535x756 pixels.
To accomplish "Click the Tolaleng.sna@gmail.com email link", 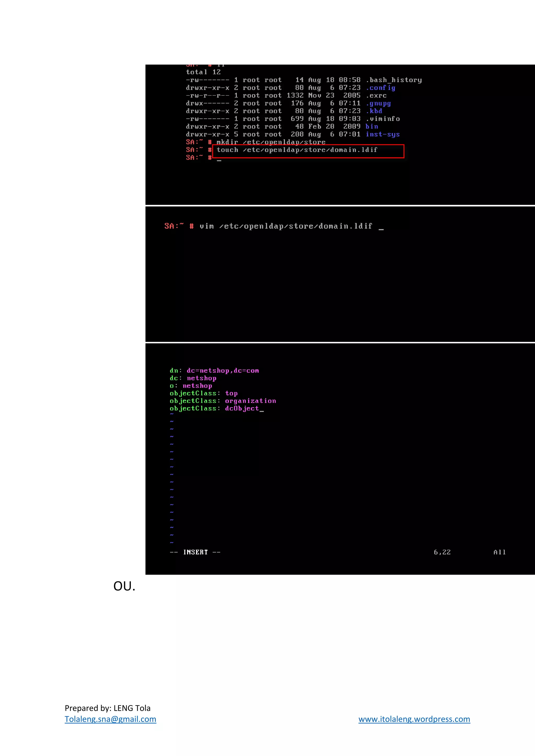I will click(x=110, y=719).
